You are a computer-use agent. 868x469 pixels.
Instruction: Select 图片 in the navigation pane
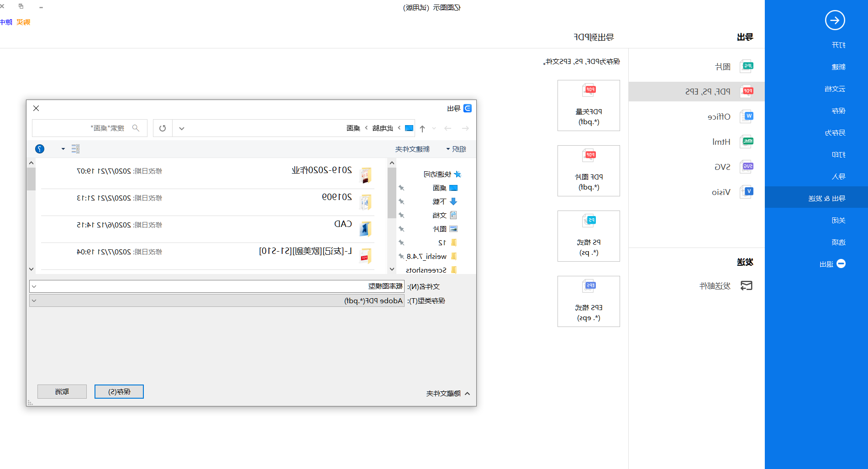coord(445,229)
